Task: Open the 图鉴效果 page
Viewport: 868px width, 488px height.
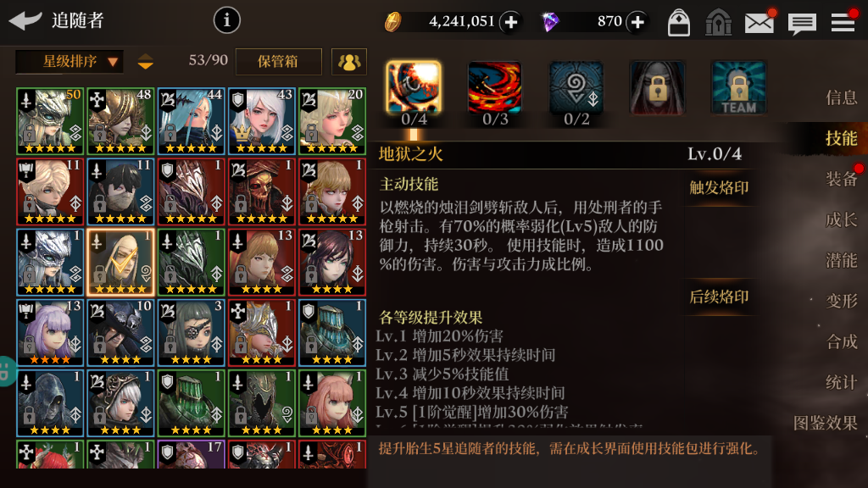Action: (826, 424)
